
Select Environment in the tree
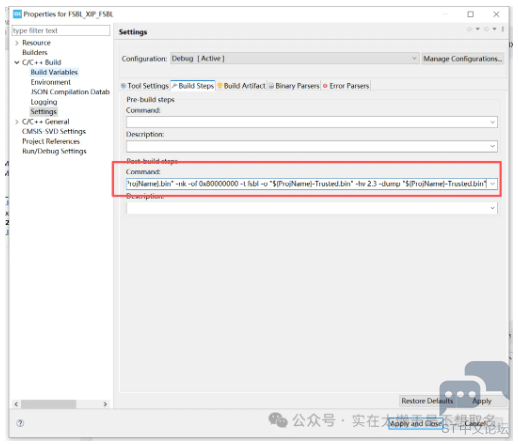point(51,82)
